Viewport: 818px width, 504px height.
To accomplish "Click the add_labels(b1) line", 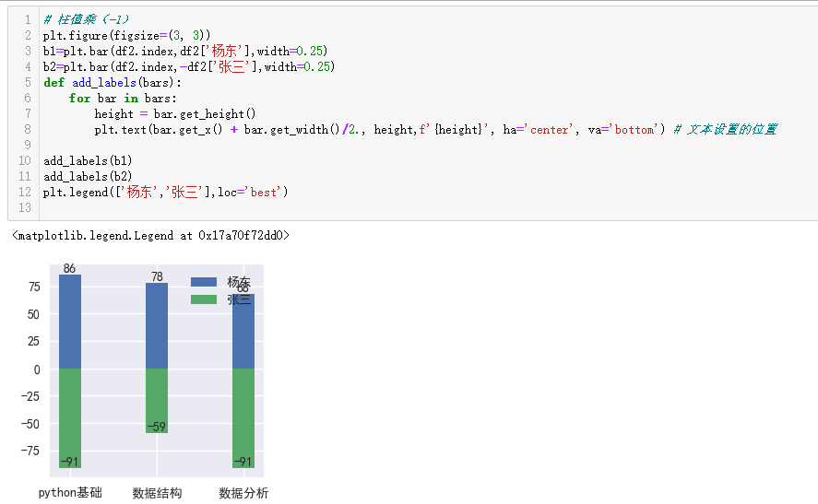I will point(88,160).
